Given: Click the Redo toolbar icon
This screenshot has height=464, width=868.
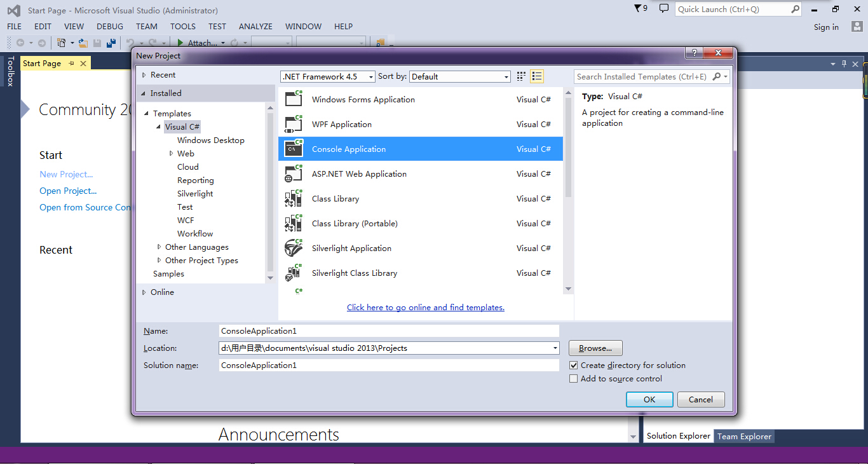Looking at the screenshot, I should [x=154, y=43].
